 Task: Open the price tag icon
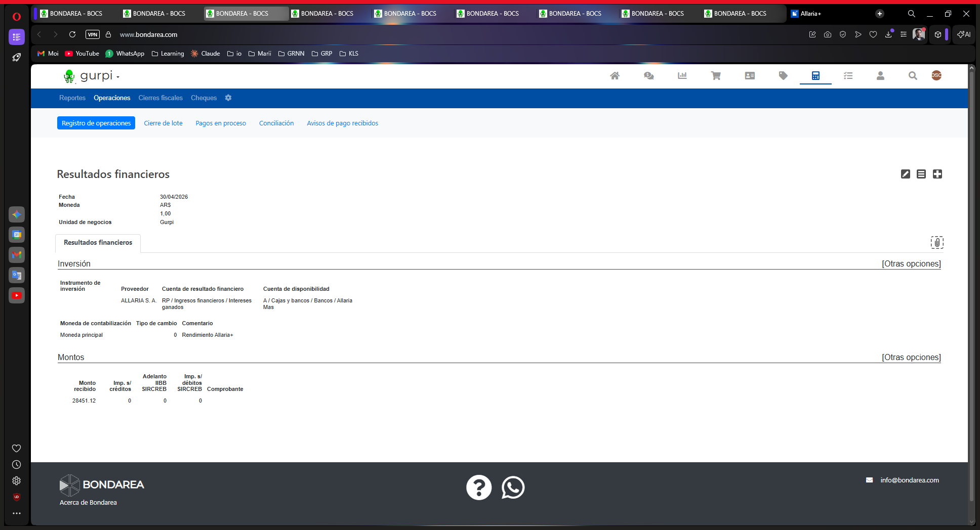pos(783,75)
